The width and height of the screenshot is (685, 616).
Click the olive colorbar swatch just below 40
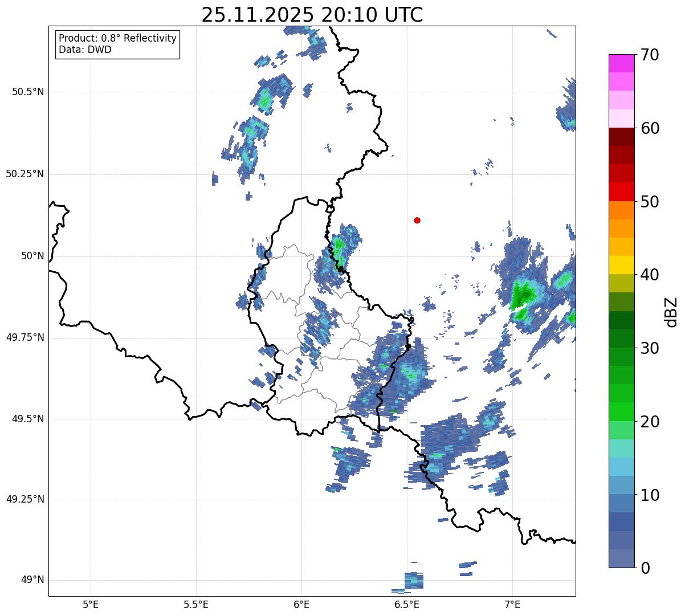point(622,283)
